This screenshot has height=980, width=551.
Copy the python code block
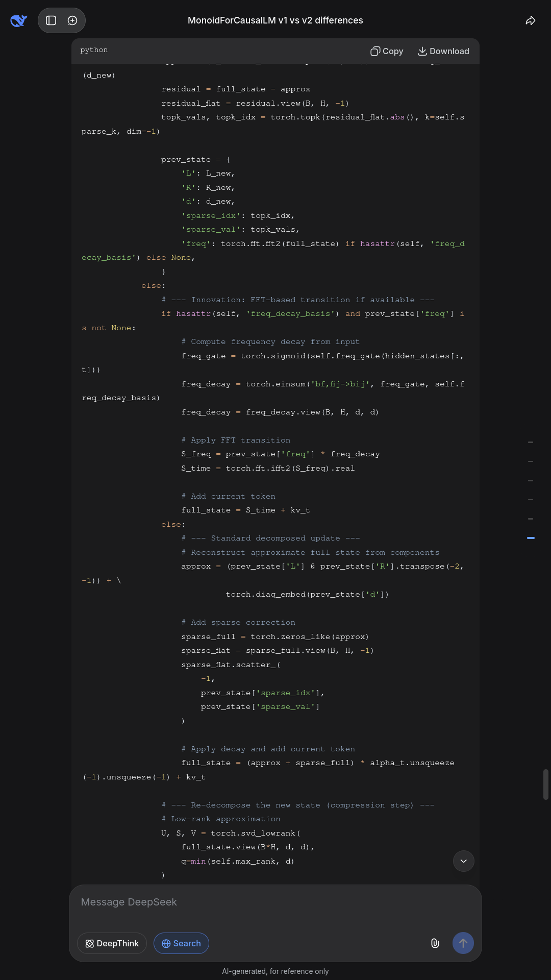387,51
